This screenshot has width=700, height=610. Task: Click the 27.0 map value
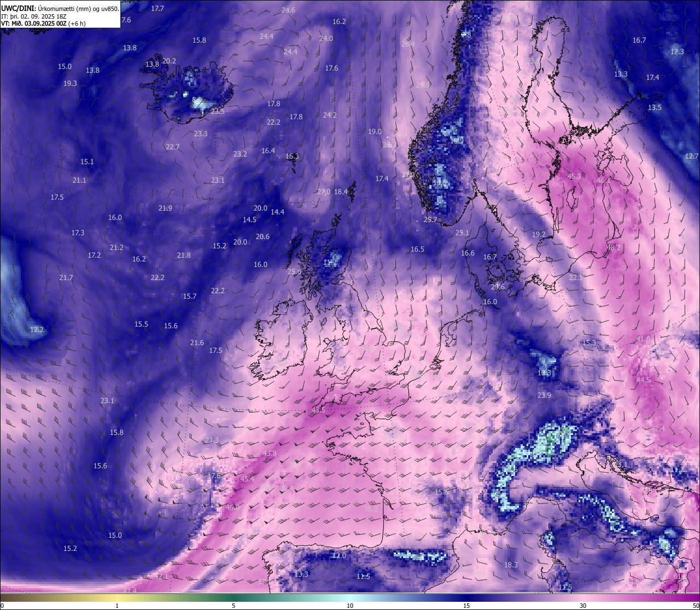(x=324, y=191)
